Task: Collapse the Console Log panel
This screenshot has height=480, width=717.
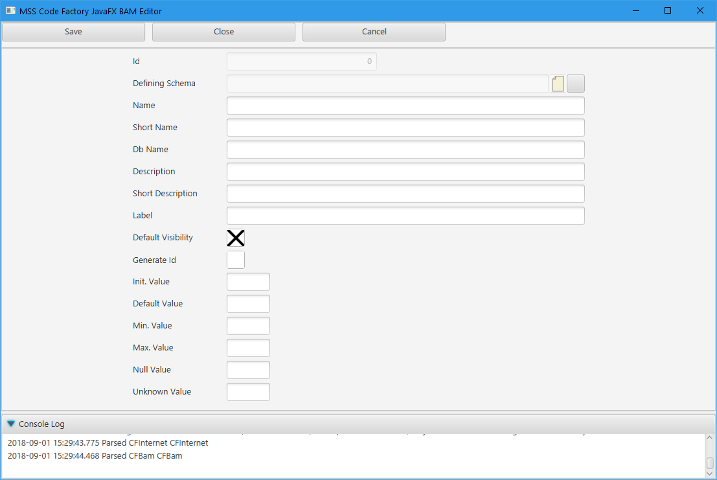Action: (11, 424)
